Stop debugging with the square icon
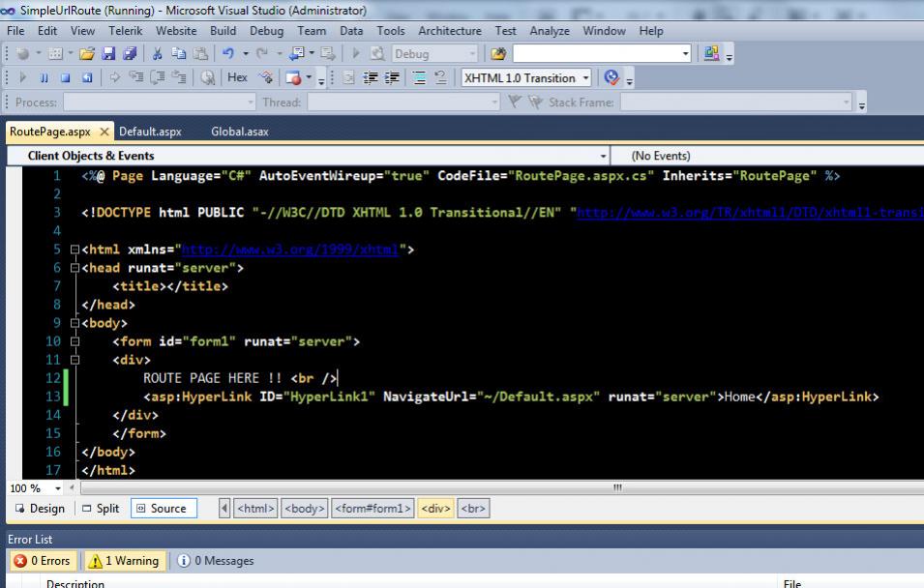This screenshot has height=588, width=924. tap(65, 78)
